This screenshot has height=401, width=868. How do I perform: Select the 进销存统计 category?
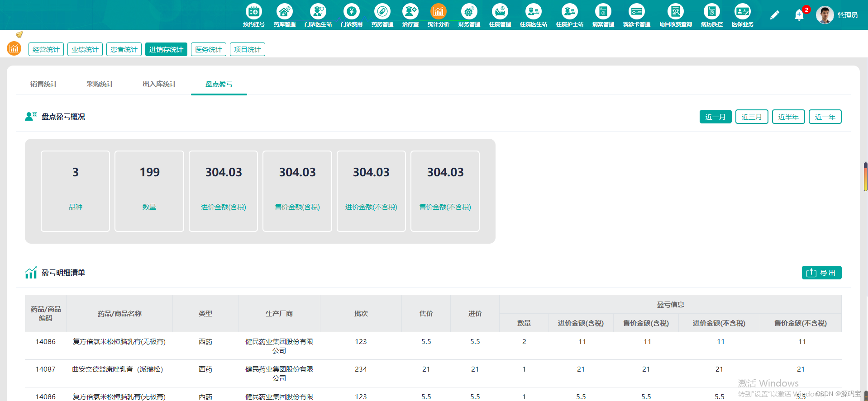[166, 49]
